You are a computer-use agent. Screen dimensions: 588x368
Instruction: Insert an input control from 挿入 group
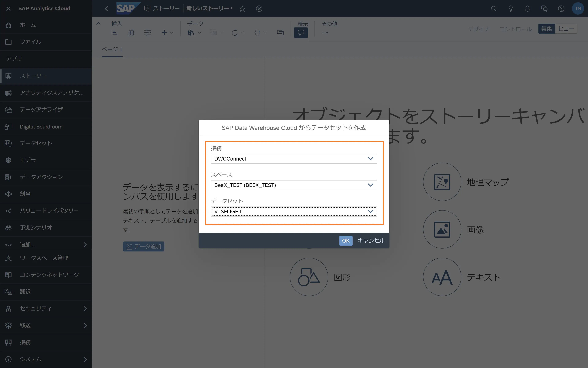click(x=147, y=33)
